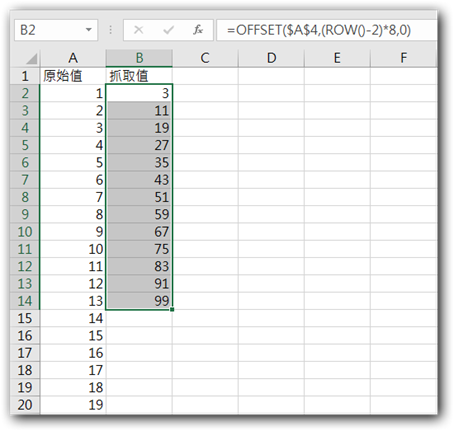The height and width of the screenshot is (431, 454).
Task: Select row 17 header
Action: tap(25, 353)
